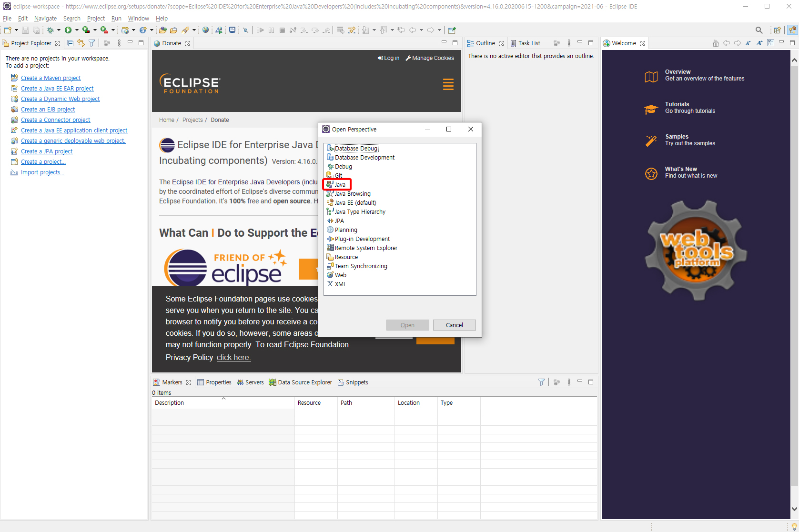Screen dimensions: 799x532
Task: Collapse All in Project Explorer
Action: tap(71, 43)
